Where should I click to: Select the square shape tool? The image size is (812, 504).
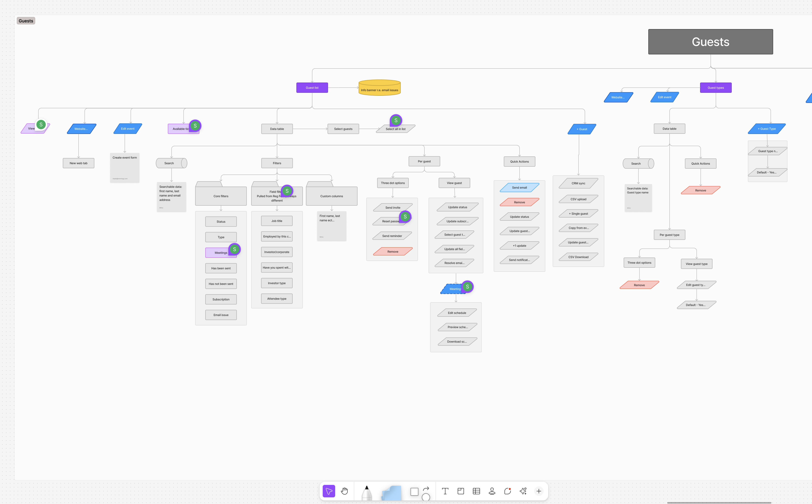[x=414, y=492]
